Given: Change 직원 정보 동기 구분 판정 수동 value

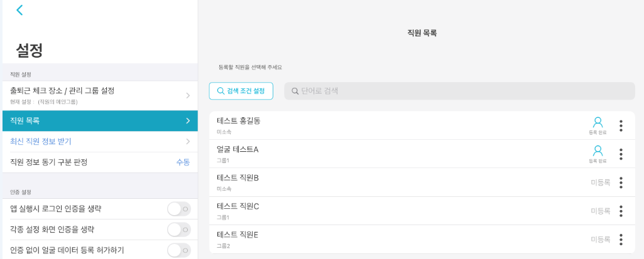Looking at the screenshot, I should pos(183,162).
